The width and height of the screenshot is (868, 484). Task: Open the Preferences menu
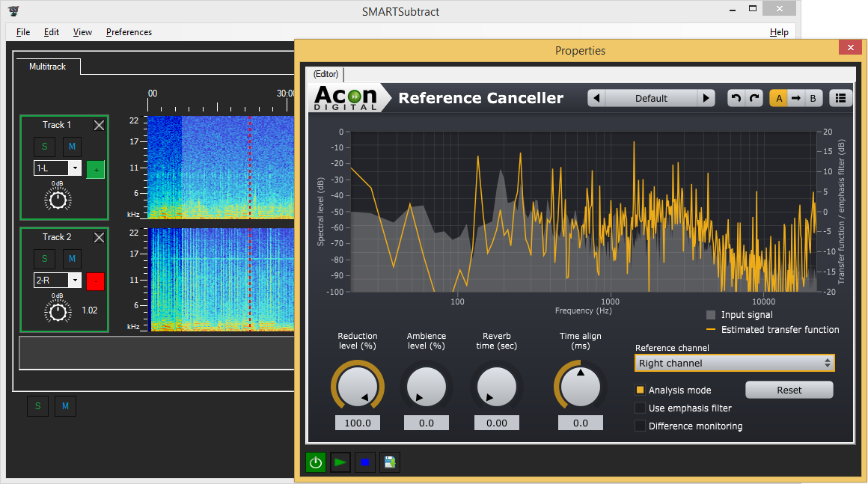coord(129,32)
